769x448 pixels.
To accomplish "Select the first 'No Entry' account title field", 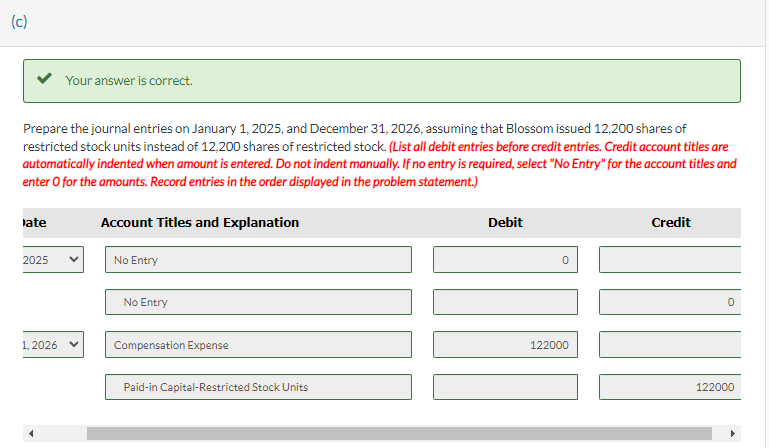I will [258, 260].
